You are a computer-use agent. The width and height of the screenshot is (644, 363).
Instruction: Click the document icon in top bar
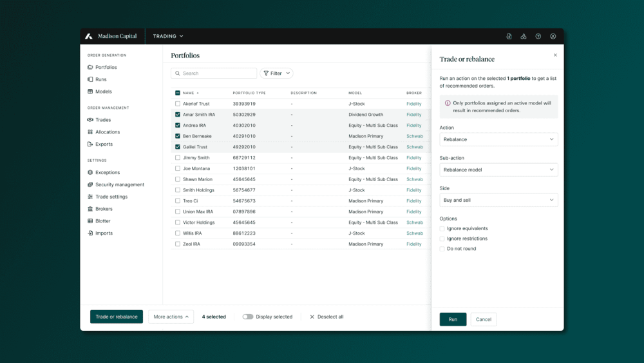509,36
